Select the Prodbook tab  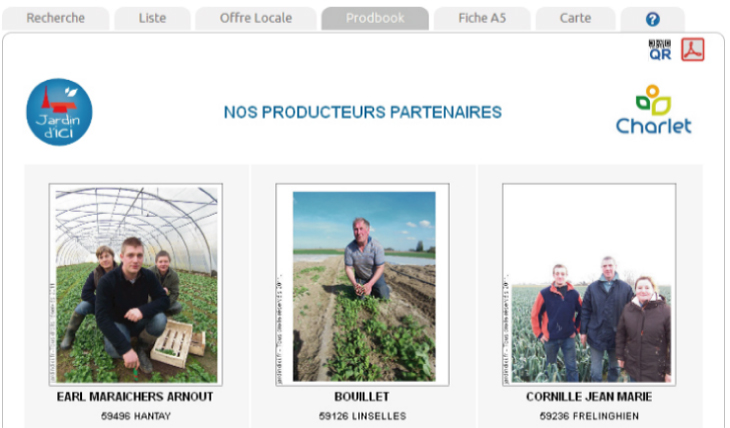(375, 18)
